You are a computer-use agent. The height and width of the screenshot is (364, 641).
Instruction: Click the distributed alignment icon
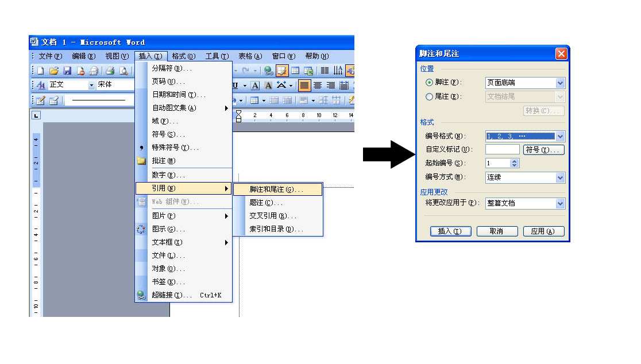(x=344, y=86)
